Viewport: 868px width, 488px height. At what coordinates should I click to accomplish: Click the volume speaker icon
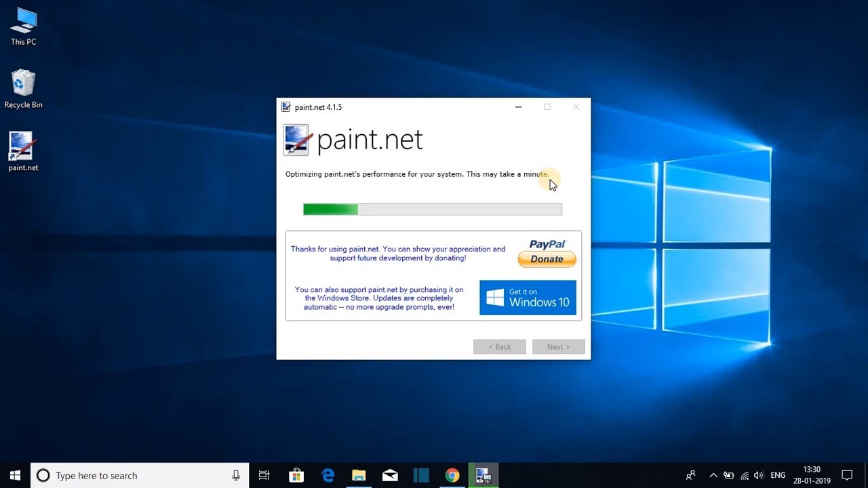[x=759, y=475]
